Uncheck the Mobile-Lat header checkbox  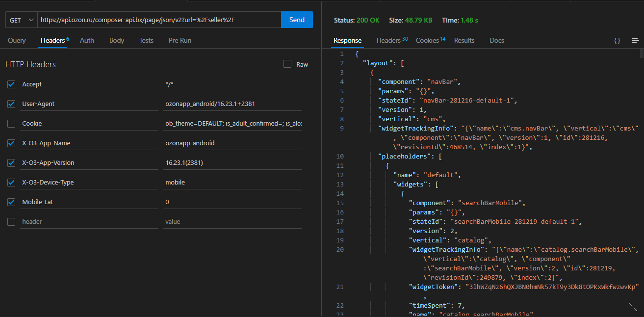pyautogui.click(x=11, y=202)
